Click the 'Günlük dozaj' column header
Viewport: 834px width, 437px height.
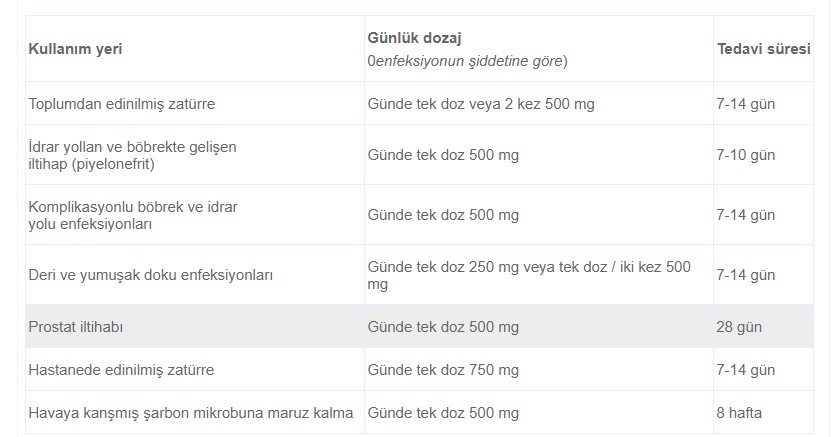412,36
